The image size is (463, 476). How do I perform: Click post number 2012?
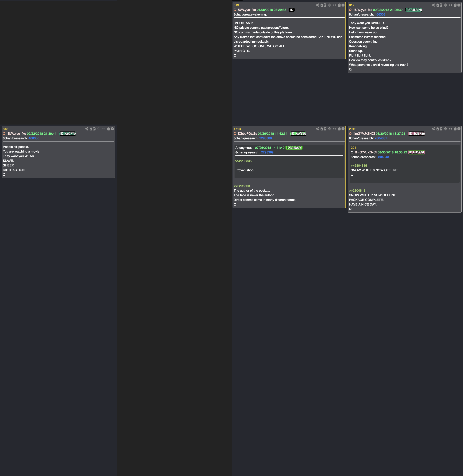coord(352,129)
